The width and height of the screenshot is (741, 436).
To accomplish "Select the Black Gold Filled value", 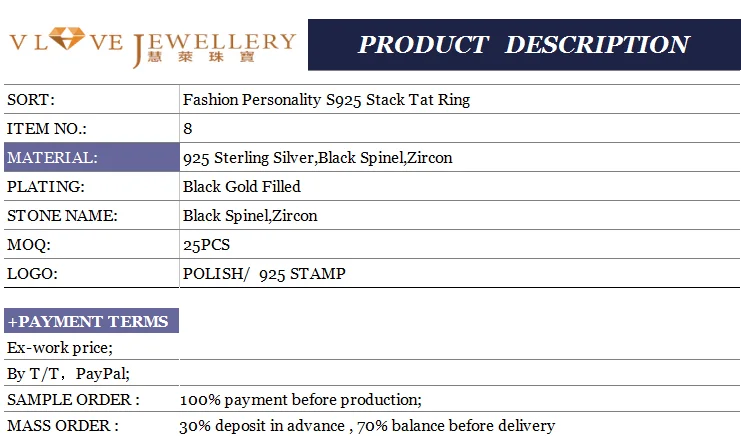I will tap(242, 187).
